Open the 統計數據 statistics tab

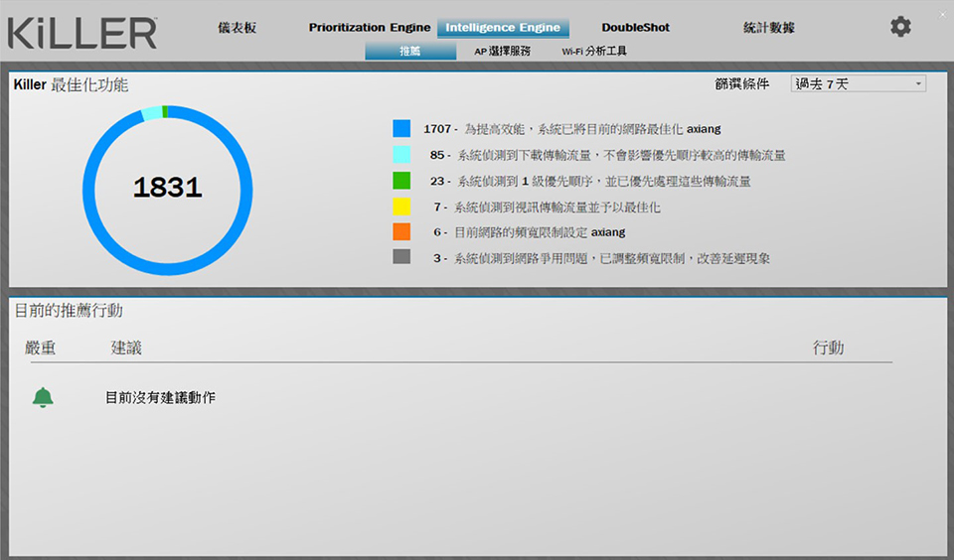[x=769, y=28]
